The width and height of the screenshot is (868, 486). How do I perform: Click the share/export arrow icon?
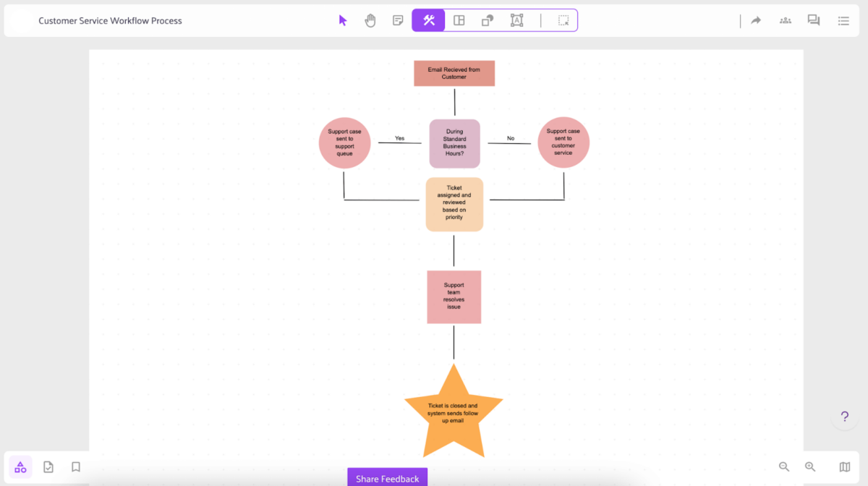(x=755, y=20)
